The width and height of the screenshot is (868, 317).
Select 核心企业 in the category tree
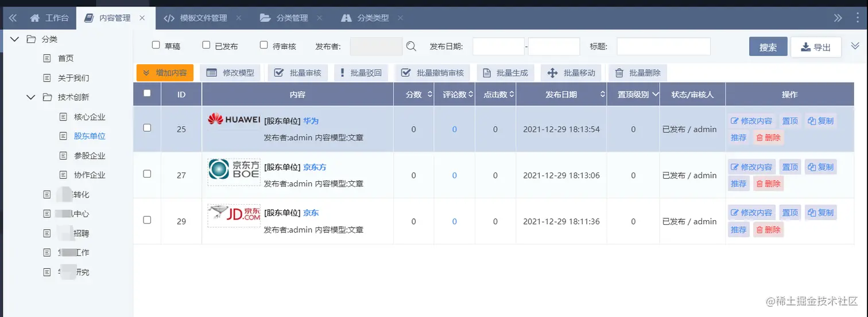[x=90, y=117]
